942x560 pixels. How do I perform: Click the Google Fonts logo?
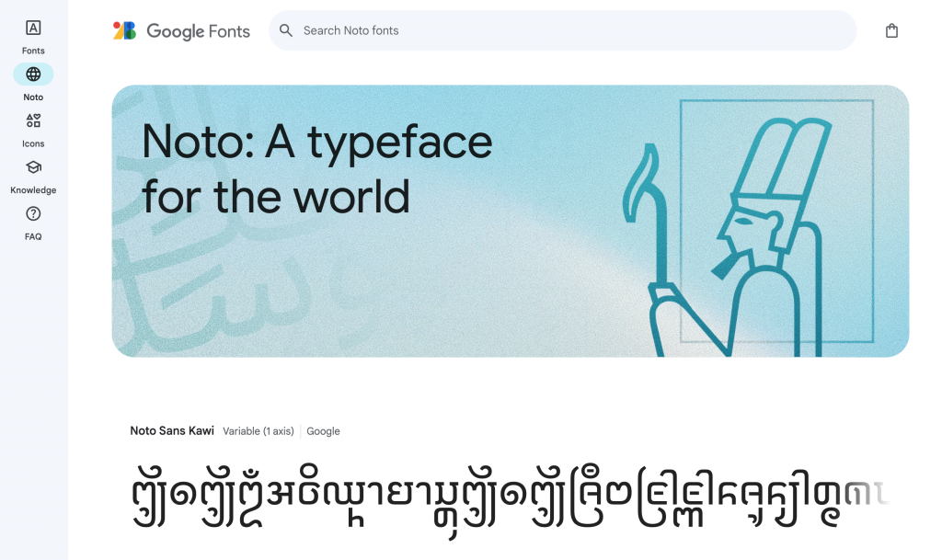(x=124, y=30)
